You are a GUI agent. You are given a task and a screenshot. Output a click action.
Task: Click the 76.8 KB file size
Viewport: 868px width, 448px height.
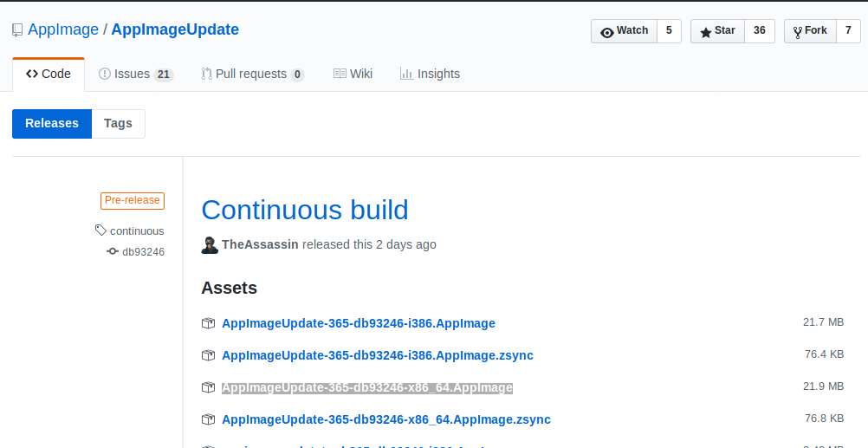pyautogui.click(x=825, y=419)
